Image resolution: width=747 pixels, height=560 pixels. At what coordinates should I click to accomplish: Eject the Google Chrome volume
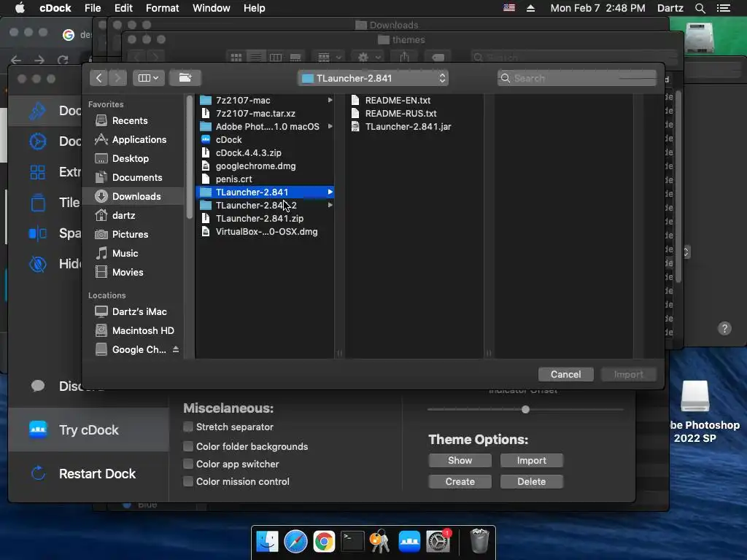(176, 349)
